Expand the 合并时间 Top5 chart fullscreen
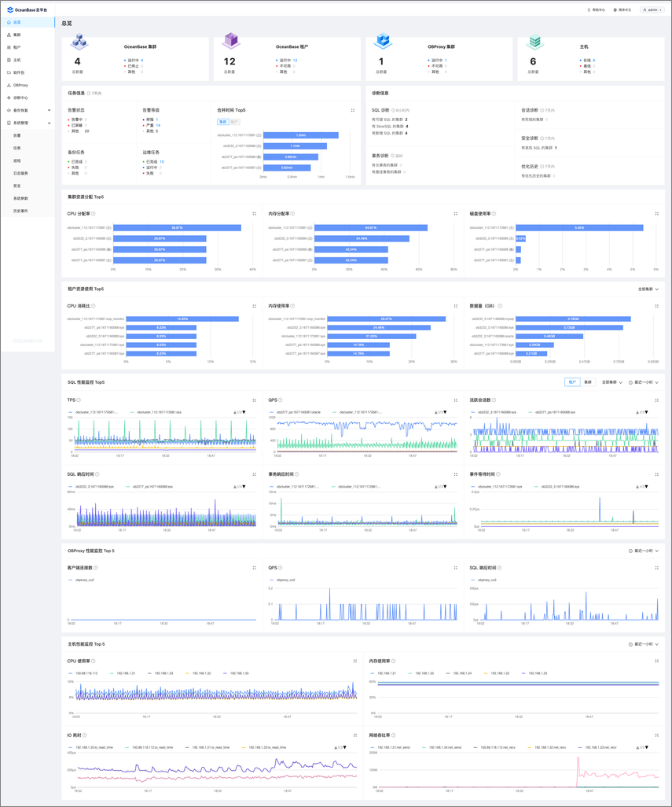672x807 pixels. [353, 110]
